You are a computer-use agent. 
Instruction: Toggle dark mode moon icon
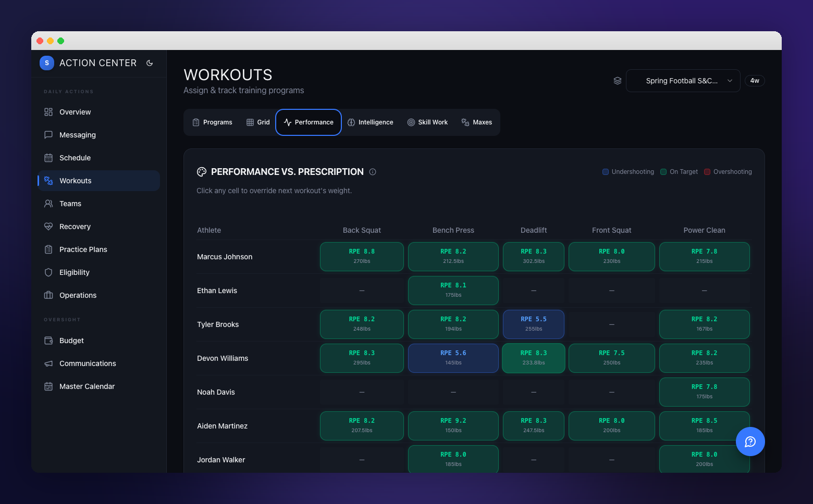tap(150, 63)
